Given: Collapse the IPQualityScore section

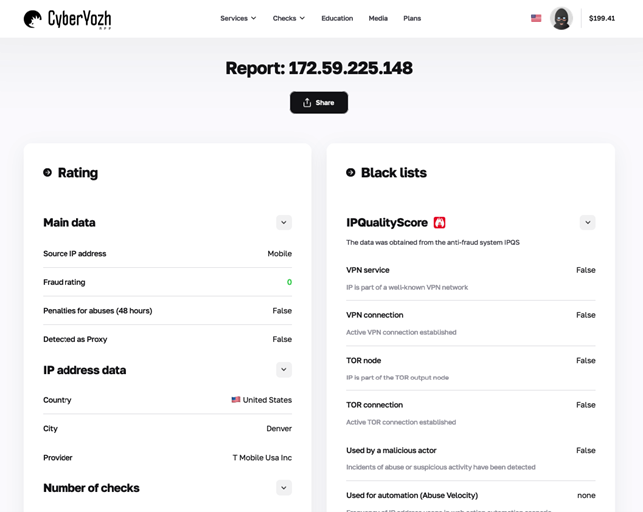Looking at the screenshot, I should point(587,223).
